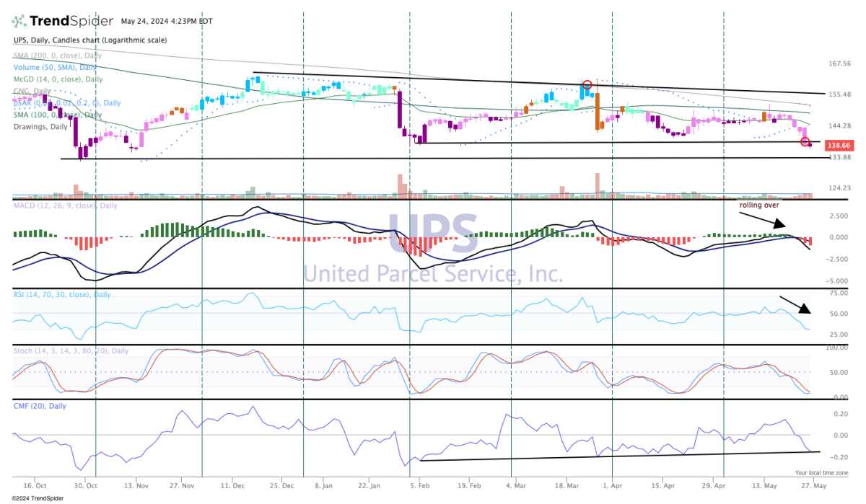Click the TrendSpider logo icon

tap(20, 22)
